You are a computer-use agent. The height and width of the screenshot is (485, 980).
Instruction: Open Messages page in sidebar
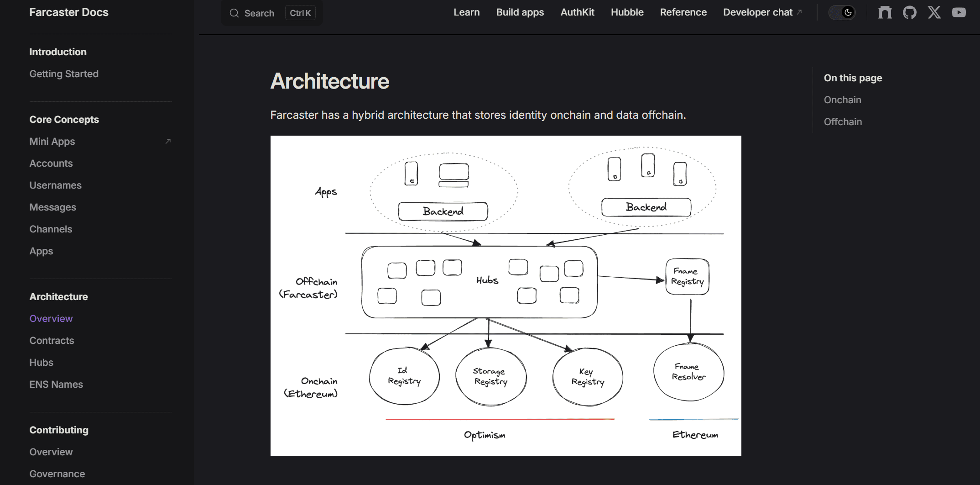pyautogui.click(x=52, y=207)
